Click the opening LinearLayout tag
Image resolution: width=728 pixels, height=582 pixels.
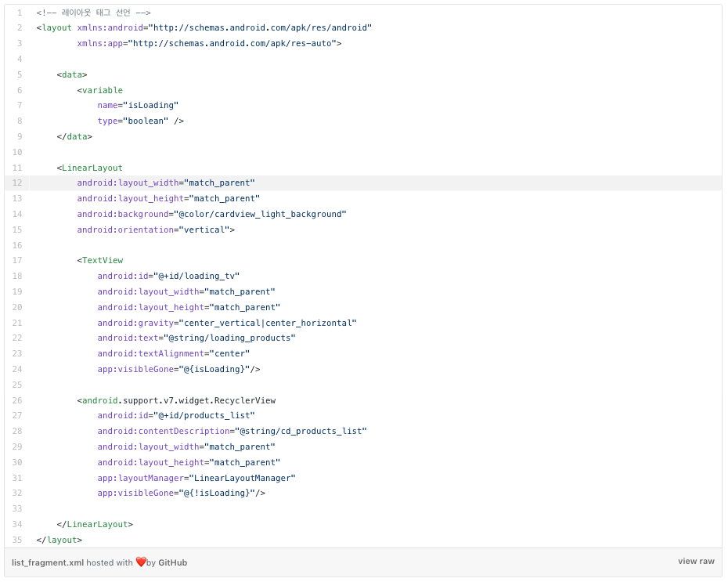89,168
